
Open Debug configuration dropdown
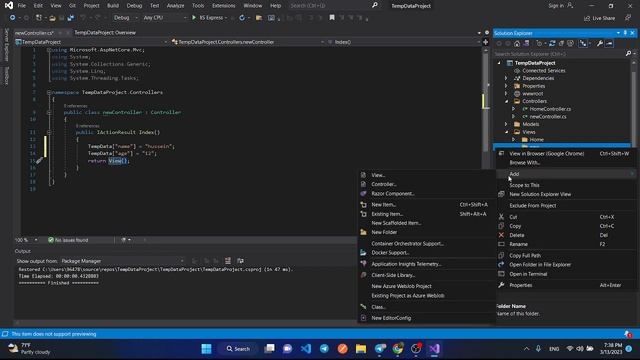126,18
